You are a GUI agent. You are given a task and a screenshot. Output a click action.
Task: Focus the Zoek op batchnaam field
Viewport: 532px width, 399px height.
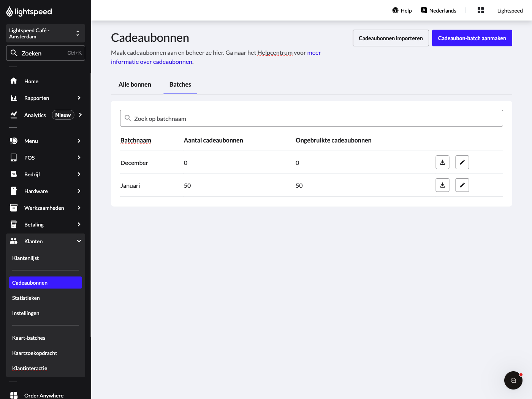pos(312,118)
